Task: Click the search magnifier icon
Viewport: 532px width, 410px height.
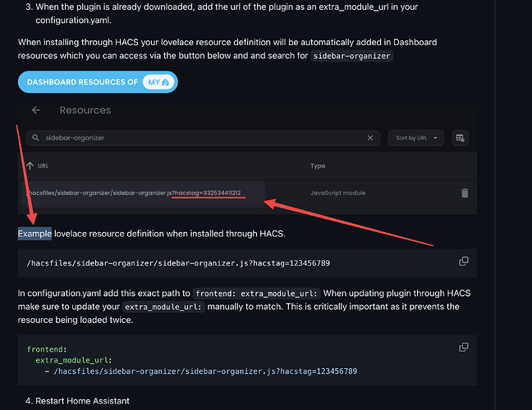Action: [x=36, y=138]
